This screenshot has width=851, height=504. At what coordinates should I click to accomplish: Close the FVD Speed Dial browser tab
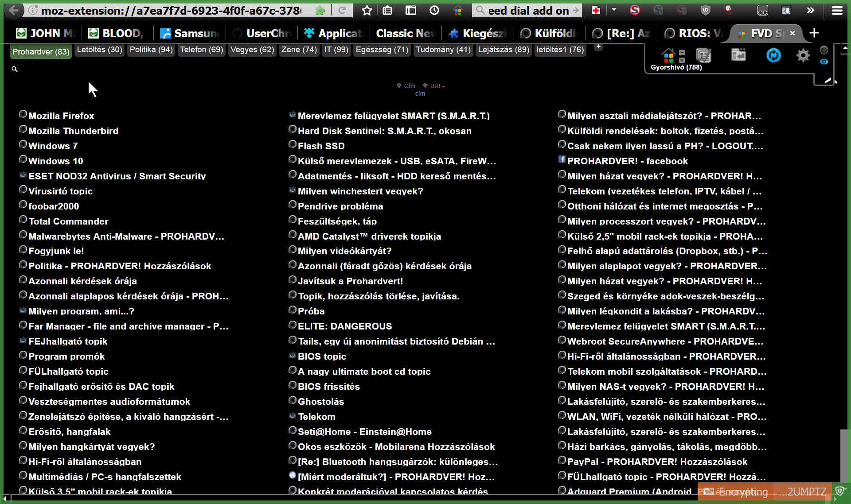(x=793, y=33)
